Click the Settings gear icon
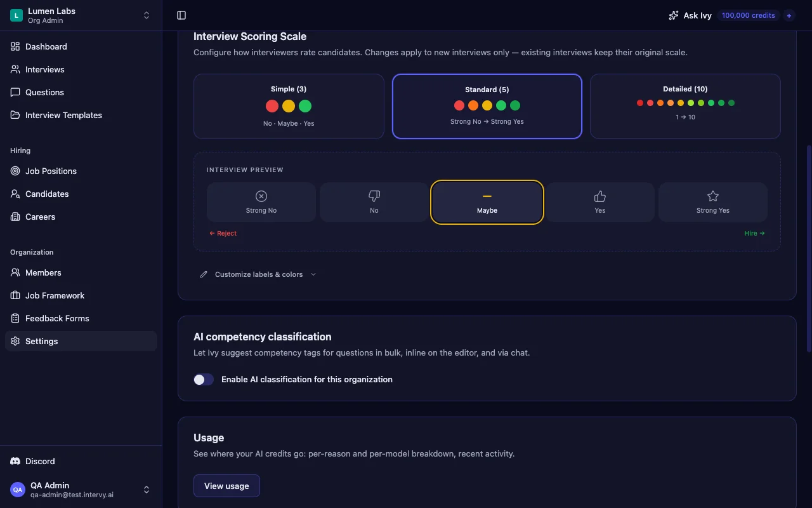The image size is (812, 508). 15,341
